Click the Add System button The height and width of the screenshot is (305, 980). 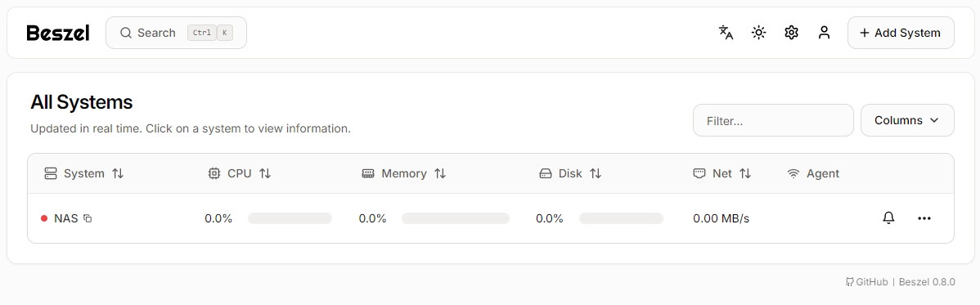click(x=901, y=33)
